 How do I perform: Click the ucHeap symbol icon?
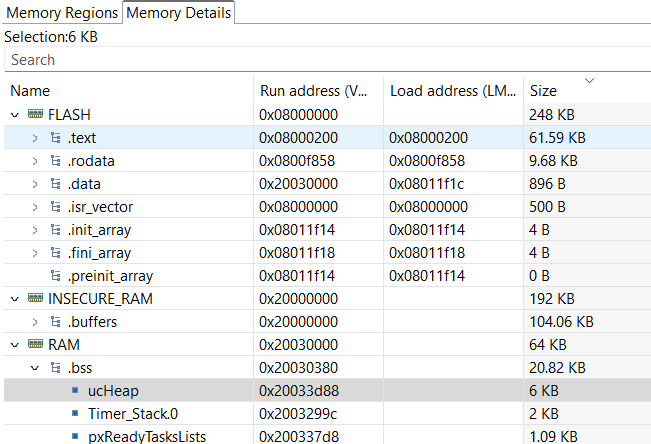click(75, 391)
